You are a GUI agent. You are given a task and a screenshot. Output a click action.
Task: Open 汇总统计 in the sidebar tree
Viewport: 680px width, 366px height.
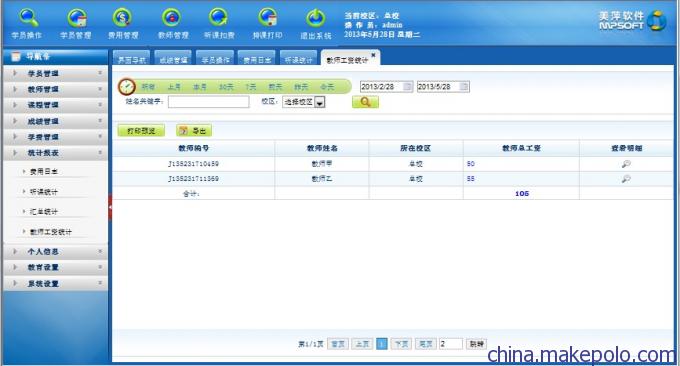(x=43, y=212)
